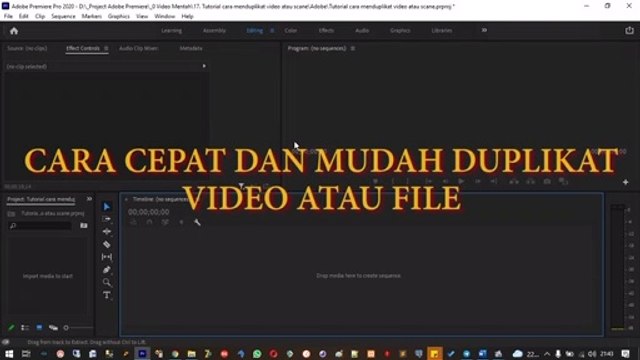The height and width of the screenshot is (360, 640).
Task: Switch to the Learning workspace
Action: (x=171, y=31)
